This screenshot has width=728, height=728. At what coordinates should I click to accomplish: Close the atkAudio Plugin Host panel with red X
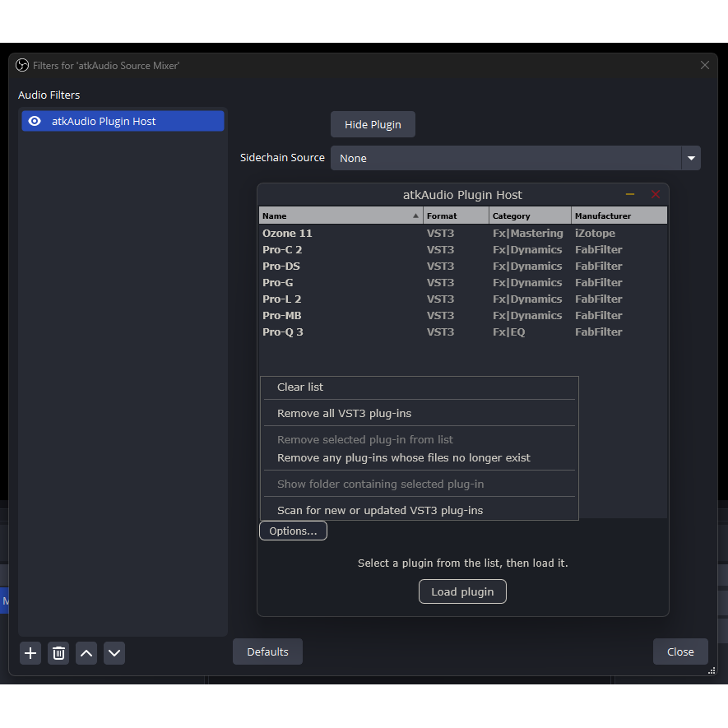click(x=656, y=194)
